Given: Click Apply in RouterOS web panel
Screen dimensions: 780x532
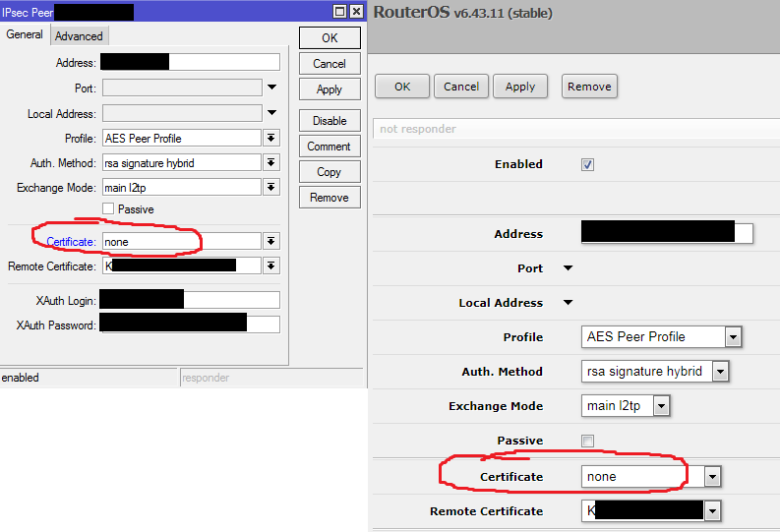Looking at the screenshot, I should click(520, 87).
